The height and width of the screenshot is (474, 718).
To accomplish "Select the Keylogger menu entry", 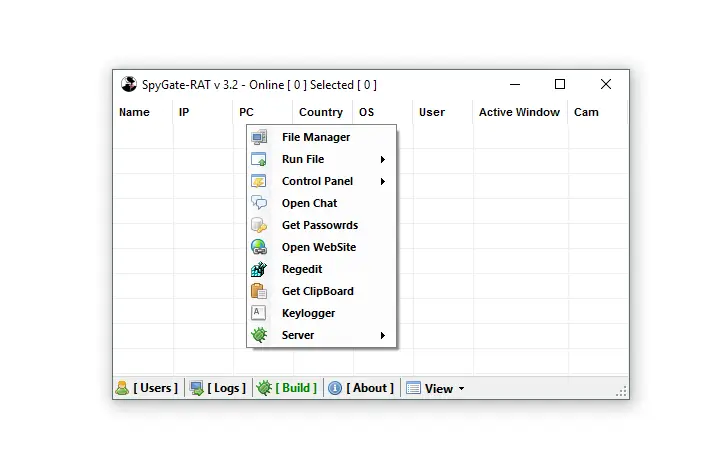I will (308, 313).
